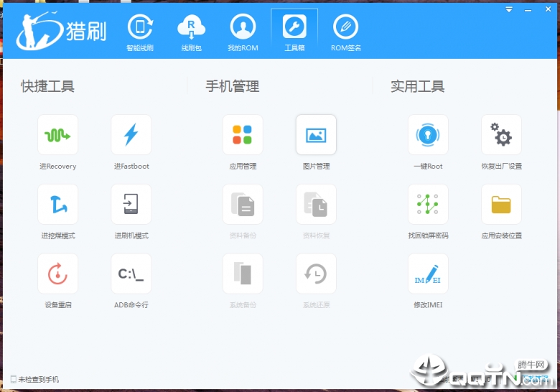
Task: Open the ADB命令行 console icon
Action: point(131,274)
